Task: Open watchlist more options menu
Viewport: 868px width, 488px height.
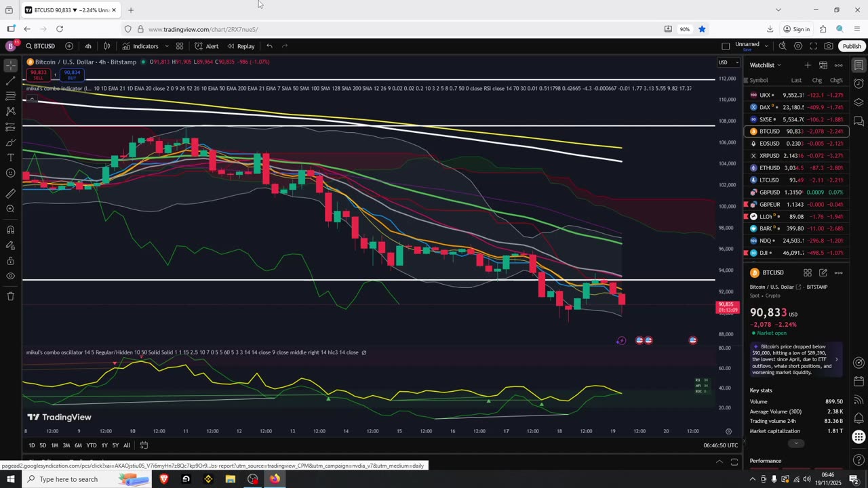Action: [x=839, y=65]
